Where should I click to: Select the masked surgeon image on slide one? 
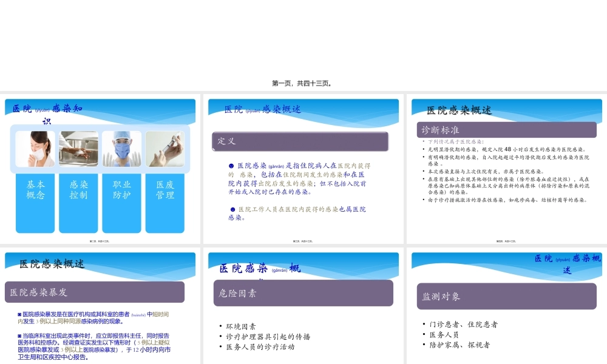121,148
